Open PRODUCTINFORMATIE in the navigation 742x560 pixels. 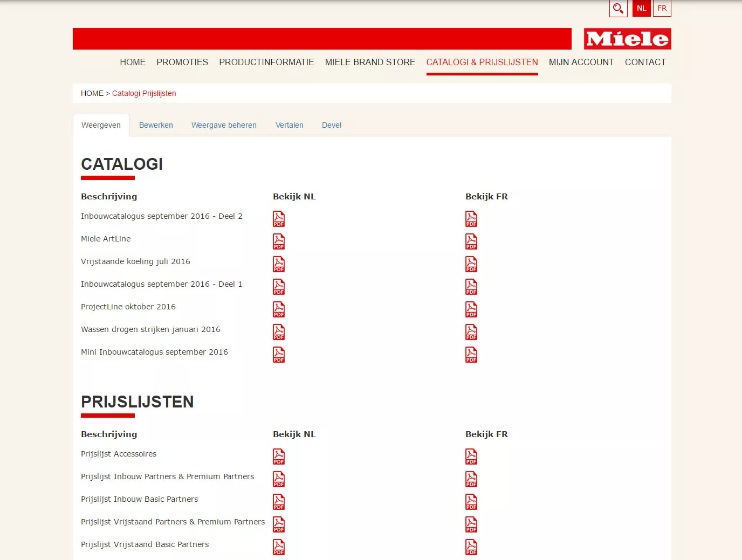(x=266, y=62)
